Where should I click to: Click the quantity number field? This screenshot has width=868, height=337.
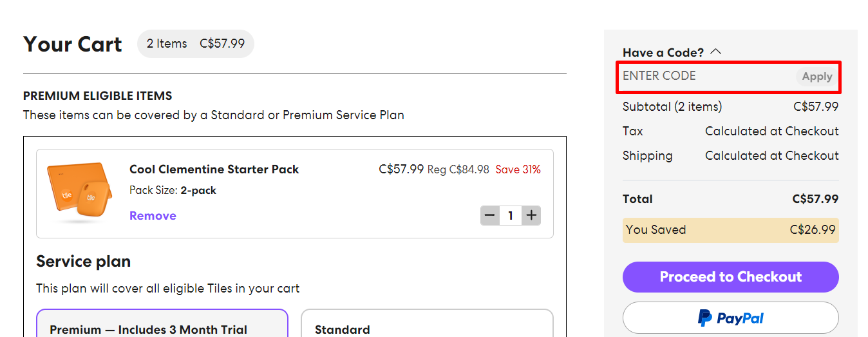pyautogui.click(x=511, y=216)
